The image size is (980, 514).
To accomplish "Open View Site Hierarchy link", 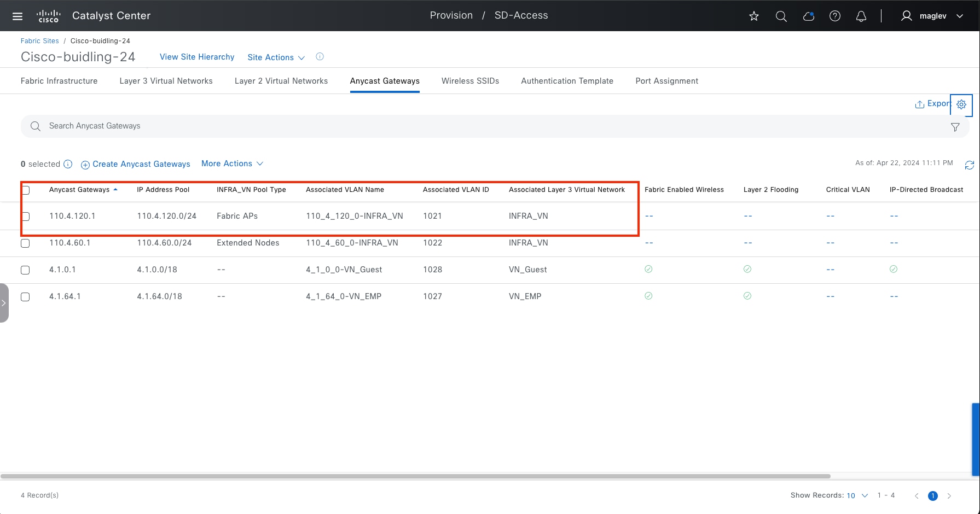I will coord(197,57).
